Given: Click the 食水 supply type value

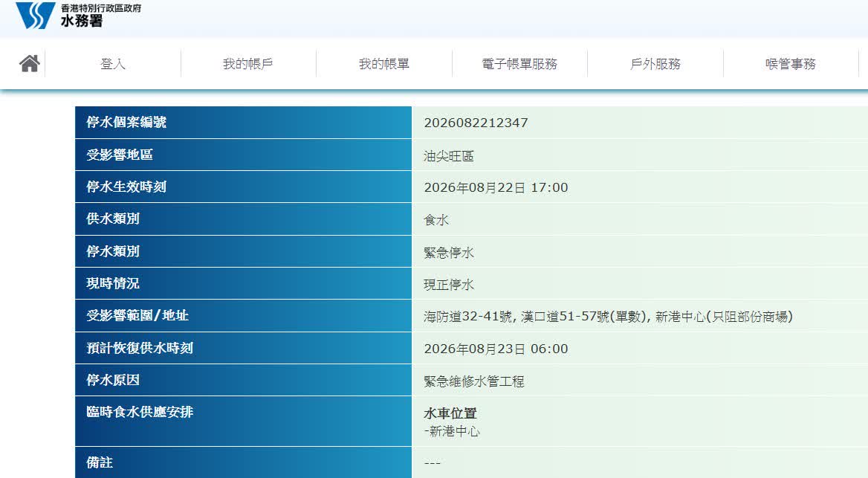Looking at the screenshot, I should point(436,220).
